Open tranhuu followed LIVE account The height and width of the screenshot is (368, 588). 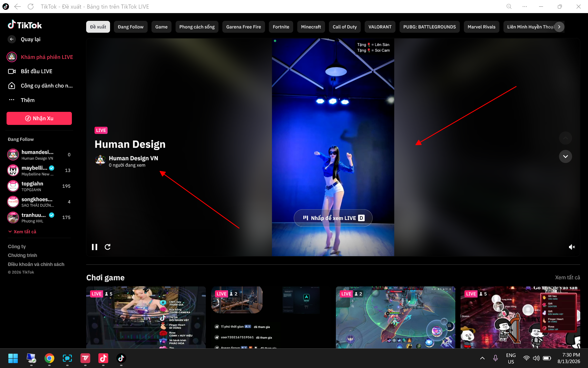[x=39, y=218]
